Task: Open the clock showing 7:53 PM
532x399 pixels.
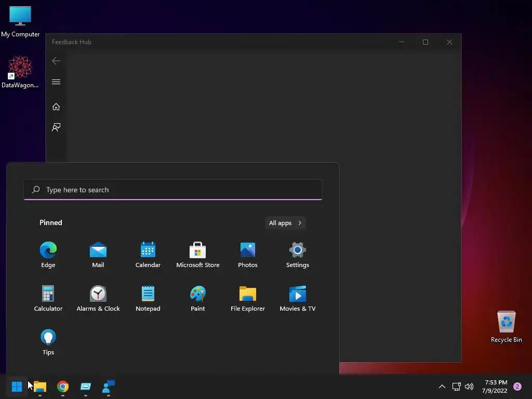Action: (x=495, y=387)
